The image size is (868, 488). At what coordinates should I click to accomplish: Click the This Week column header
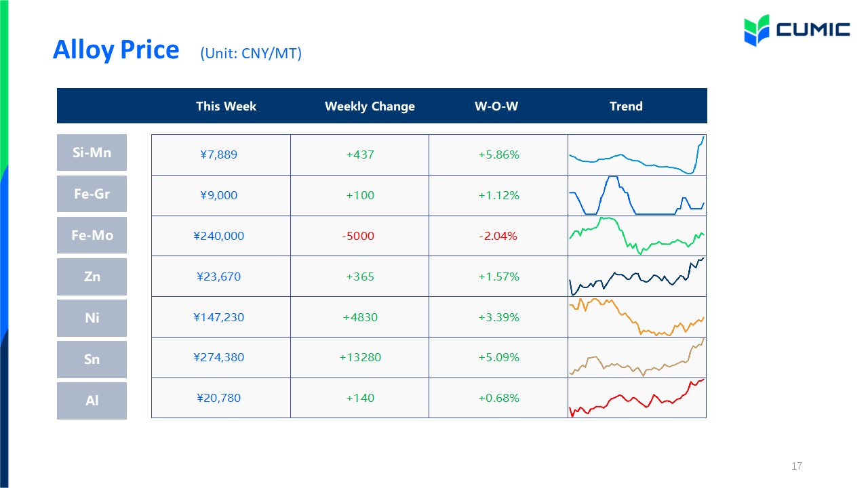click(x=226, y=106)
